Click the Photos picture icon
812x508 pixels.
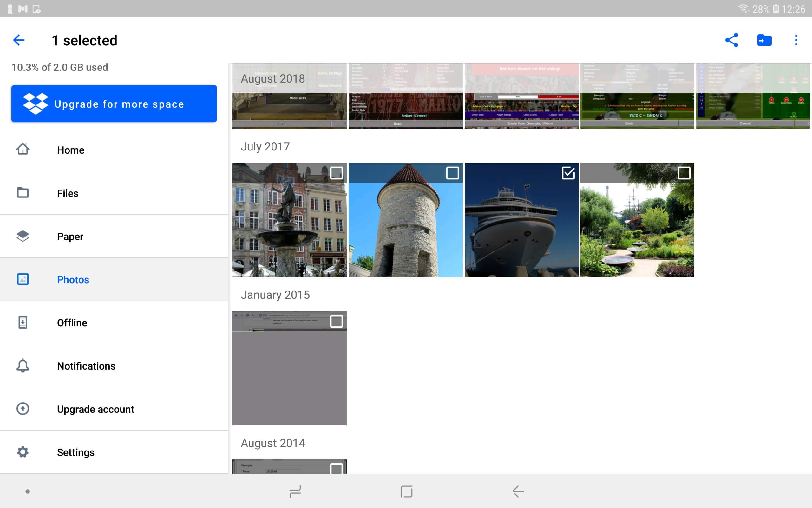click(x=23, y=279)
